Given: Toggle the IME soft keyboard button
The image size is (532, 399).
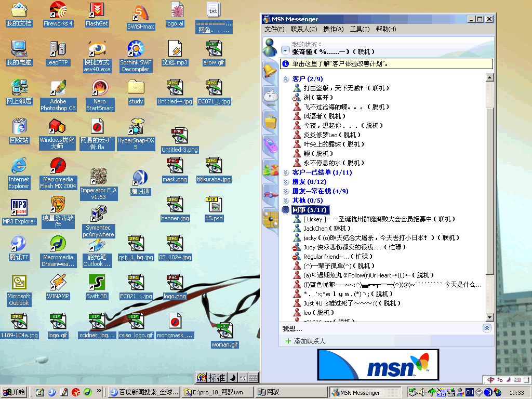Looking at the screenshot, I should click(253, 377).
